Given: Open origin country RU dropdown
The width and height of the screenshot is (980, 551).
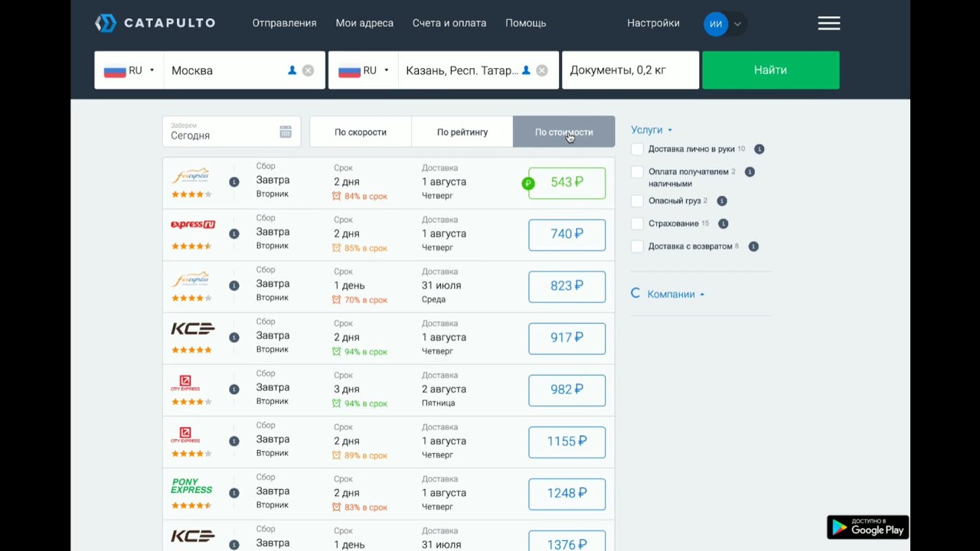Looking at the screenshot, I should (129, 70).
